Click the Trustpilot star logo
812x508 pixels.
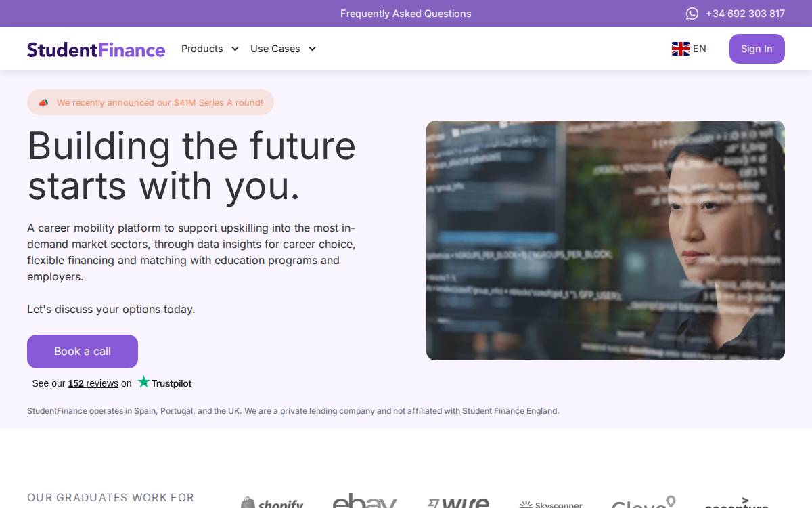tap(143, 382)
